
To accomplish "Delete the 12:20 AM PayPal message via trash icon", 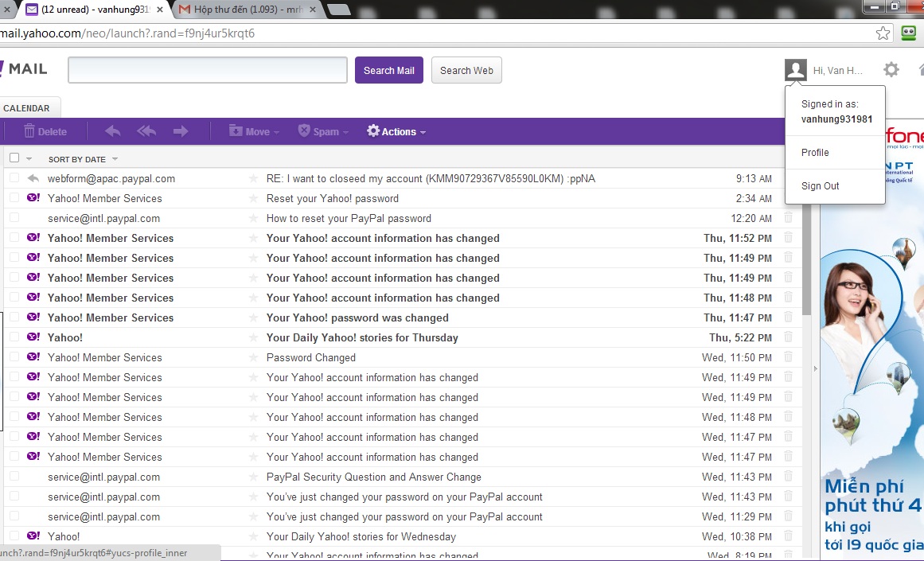I will [789, 218].
